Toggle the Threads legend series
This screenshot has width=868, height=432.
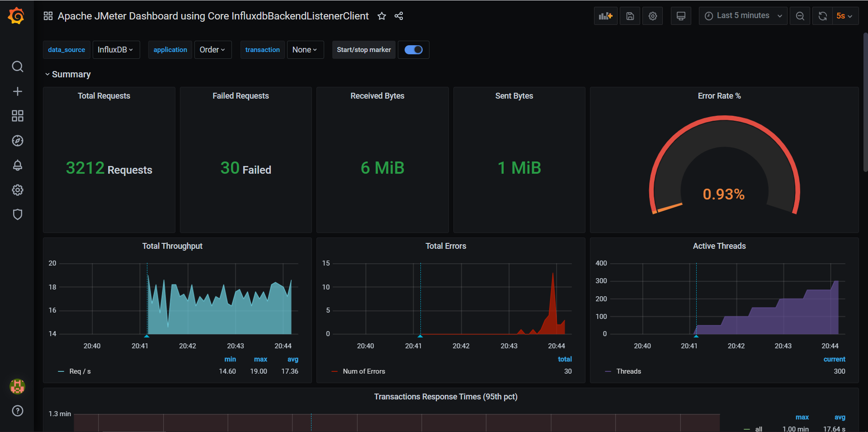629,371
